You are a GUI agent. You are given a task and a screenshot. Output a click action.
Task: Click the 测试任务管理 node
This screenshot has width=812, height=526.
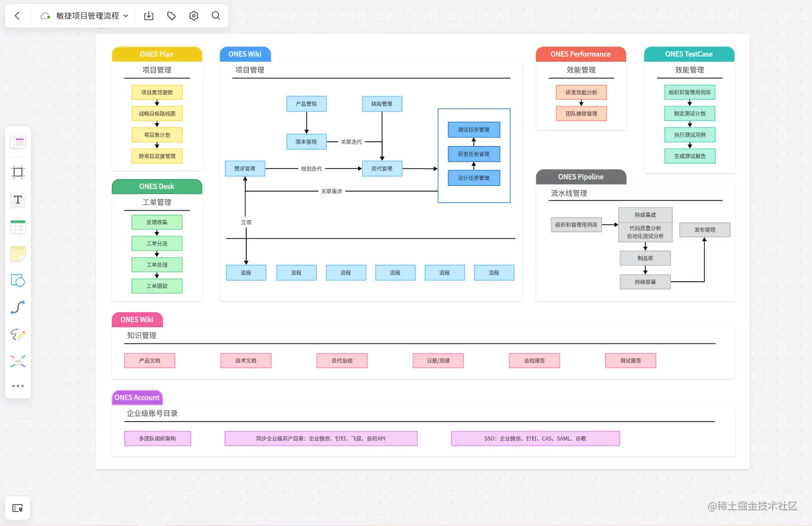[x=473, y=130]
